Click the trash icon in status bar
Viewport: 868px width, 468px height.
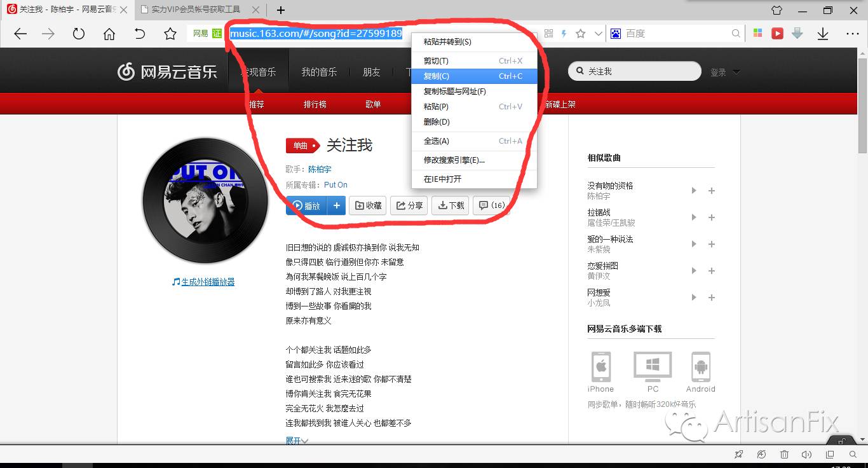(784, 455)
